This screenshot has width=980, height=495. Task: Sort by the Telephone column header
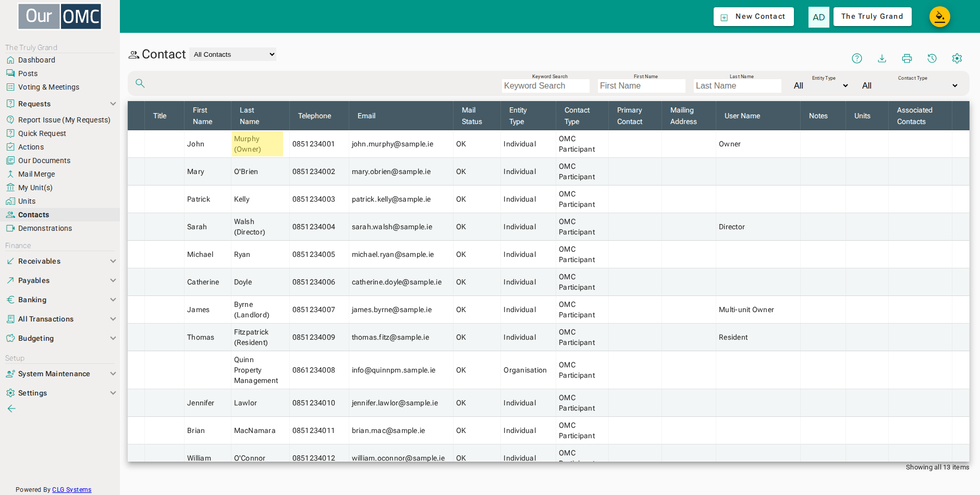pyautogui.click(x=315, y=116)
